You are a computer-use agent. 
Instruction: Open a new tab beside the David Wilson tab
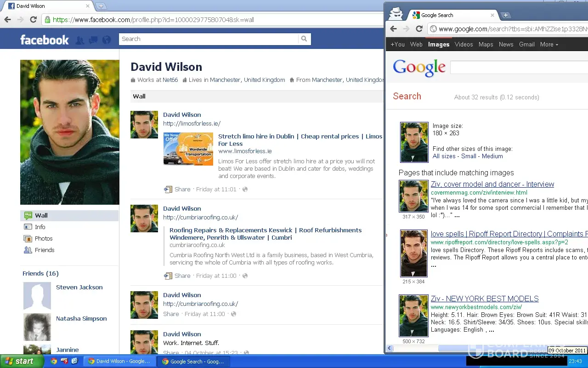101,6
